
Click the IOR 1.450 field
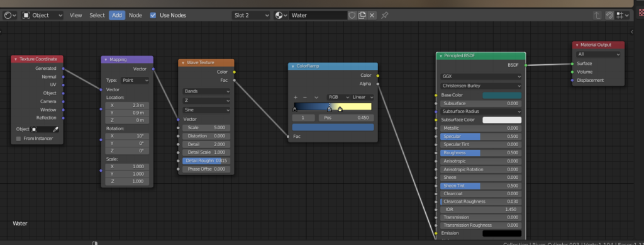(x=481, y=210)
